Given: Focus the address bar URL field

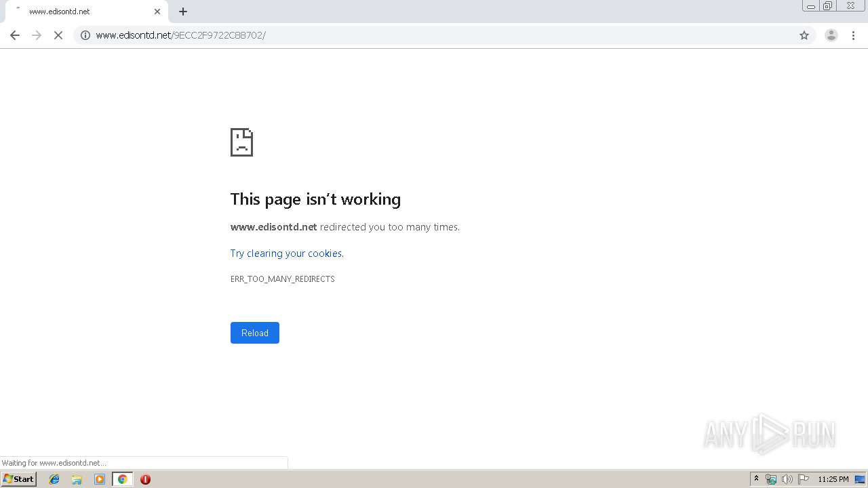Looking at the screenshot, I should [444, 35].
